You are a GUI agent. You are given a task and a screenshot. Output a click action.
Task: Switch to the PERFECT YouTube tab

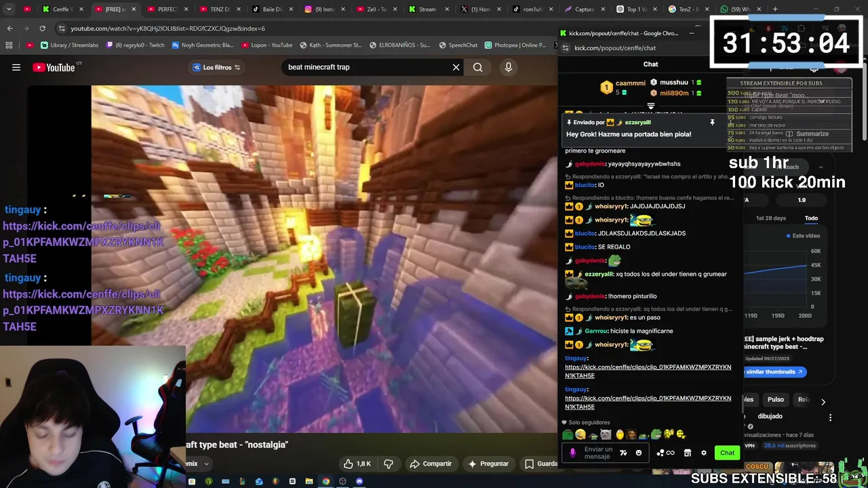pos(166,9)
